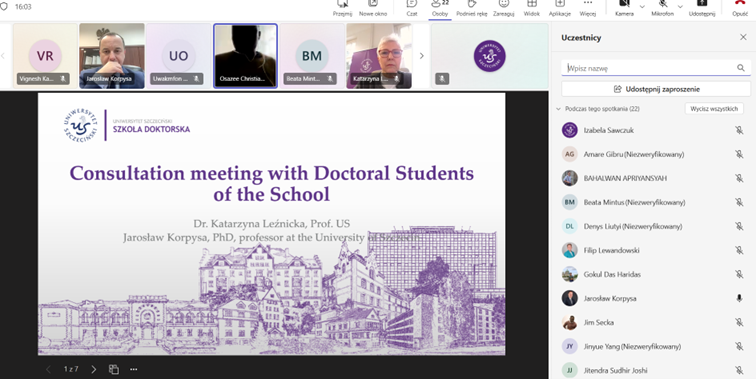This screenshot has width=756, height=379.
Task: Click Jarosław Korpysa's avatar in list
Action: click(569, 298)
